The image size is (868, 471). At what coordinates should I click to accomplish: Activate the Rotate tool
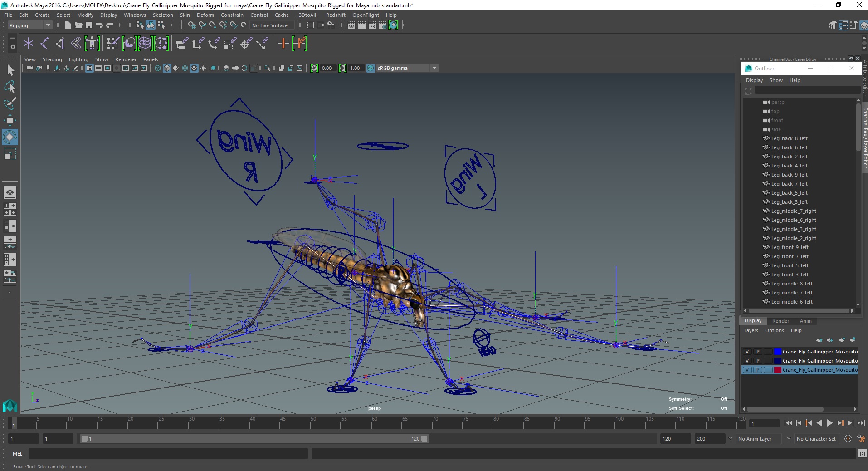(10, 137)
